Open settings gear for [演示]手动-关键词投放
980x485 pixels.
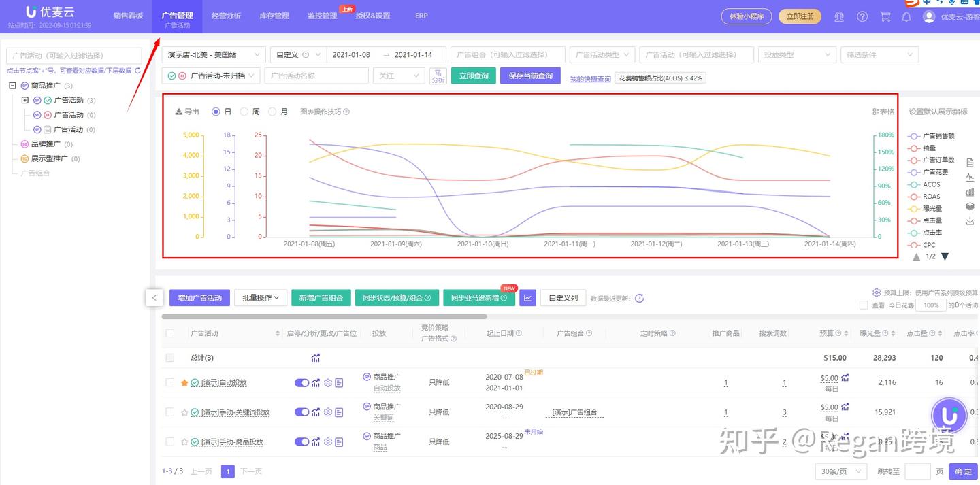327,412
